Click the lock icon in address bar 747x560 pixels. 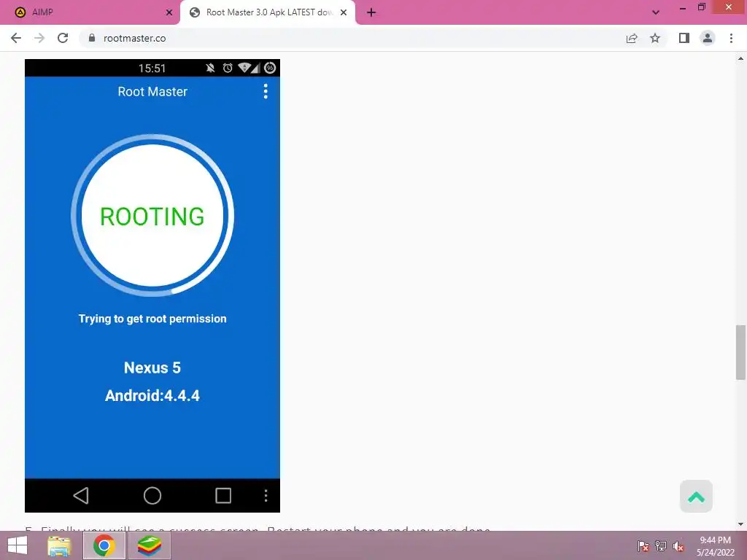coord(92,38)
